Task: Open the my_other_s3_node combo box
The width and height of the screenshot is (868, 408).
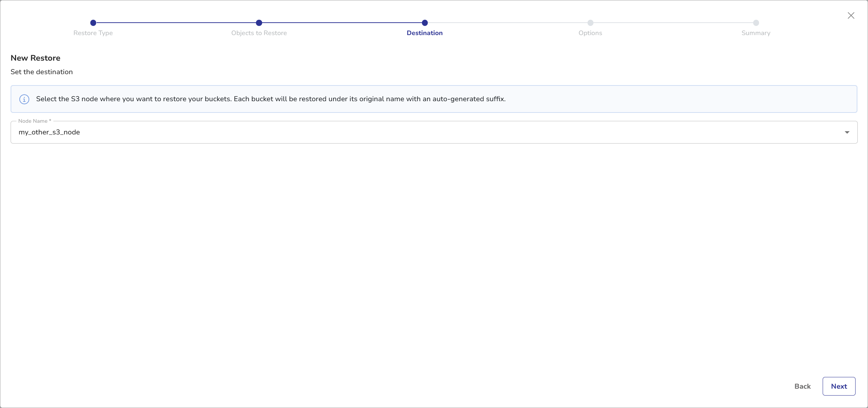Action: (x=420, y=132)
